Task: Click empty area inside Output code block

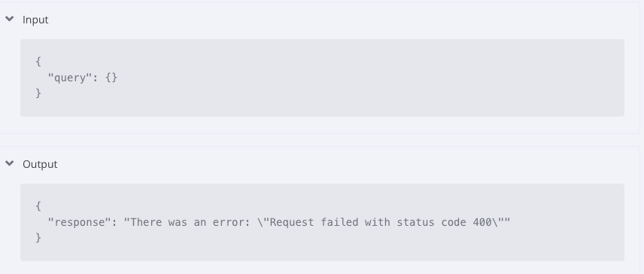Action: click(x=369, y=246)
